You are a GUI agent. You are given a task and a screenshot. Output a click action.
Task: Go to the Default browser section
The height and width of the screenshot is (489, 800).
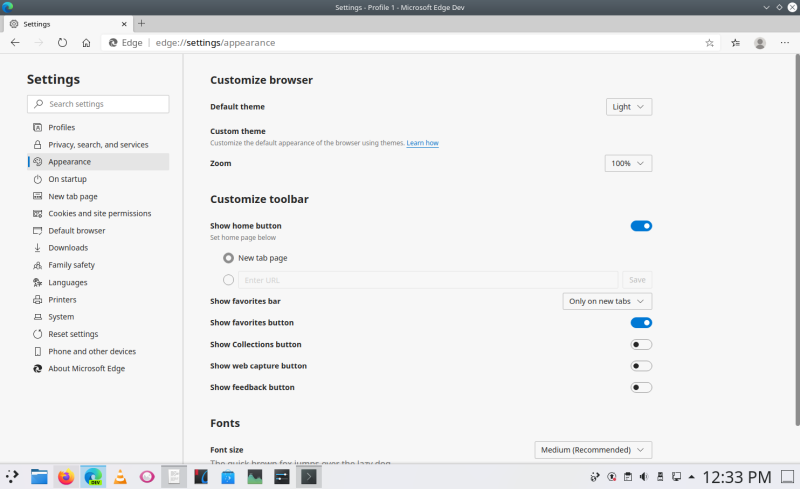pos(98,231)
